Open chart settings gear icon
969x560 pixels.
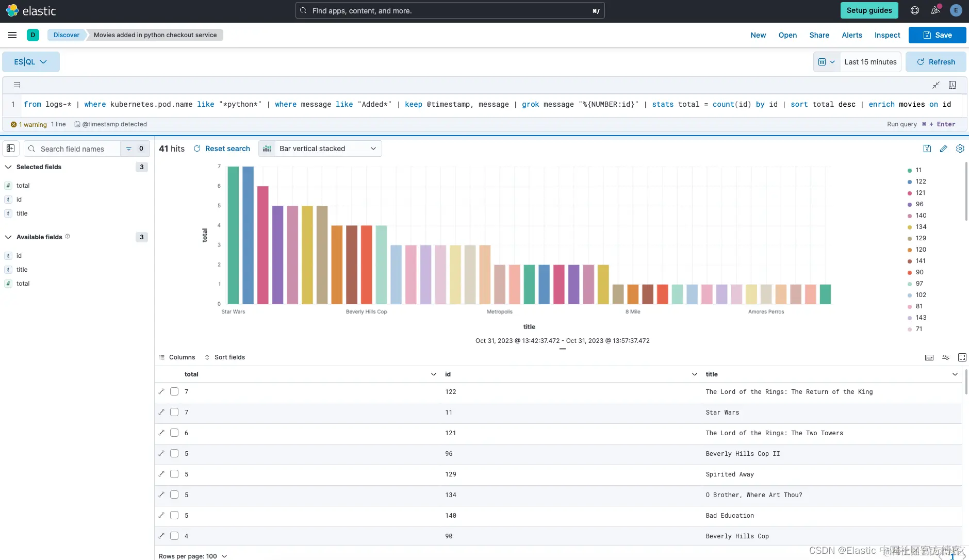coord(960,149)
